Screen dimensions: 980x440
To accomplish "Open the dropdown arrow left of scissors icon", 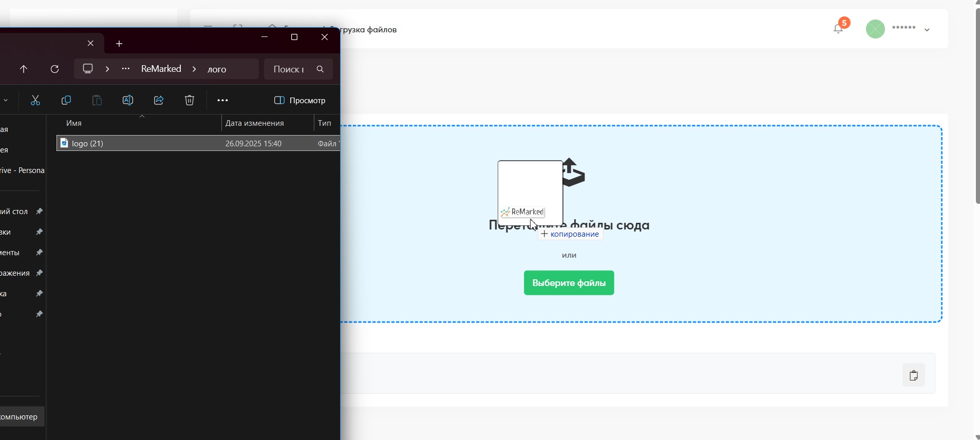I will tap(6, 100).
